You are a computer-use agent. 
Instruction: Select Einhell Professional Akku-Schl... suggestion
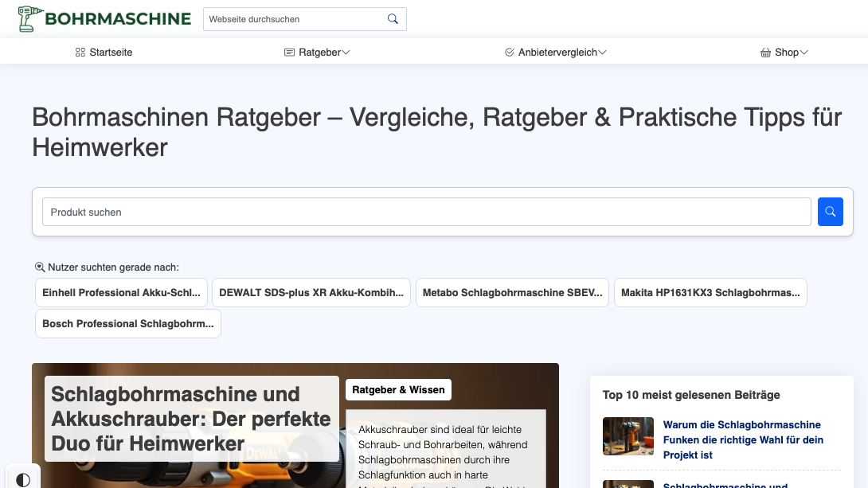pos(121,293)
